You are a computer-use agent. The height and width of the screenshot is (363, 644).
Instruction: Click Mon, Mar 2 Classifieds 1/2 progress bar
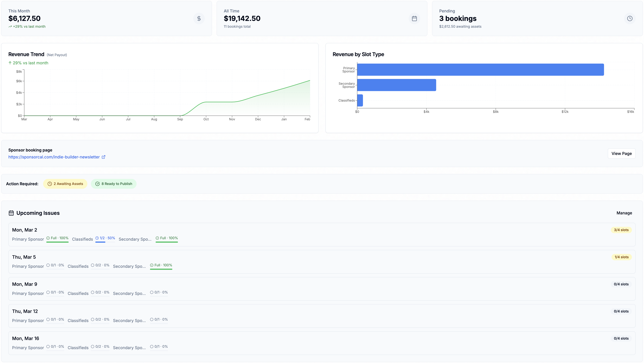click(x=105, y=242)
